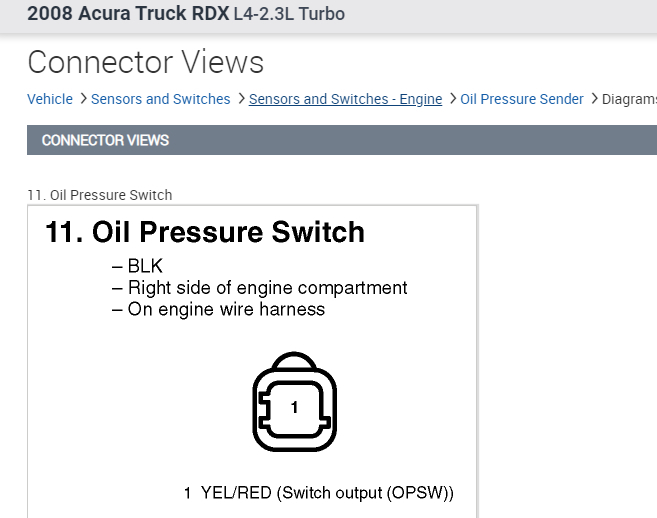Click small Oil Pressure Switch caption above diagram
This screenshot has height=518, width=657.
100,195
